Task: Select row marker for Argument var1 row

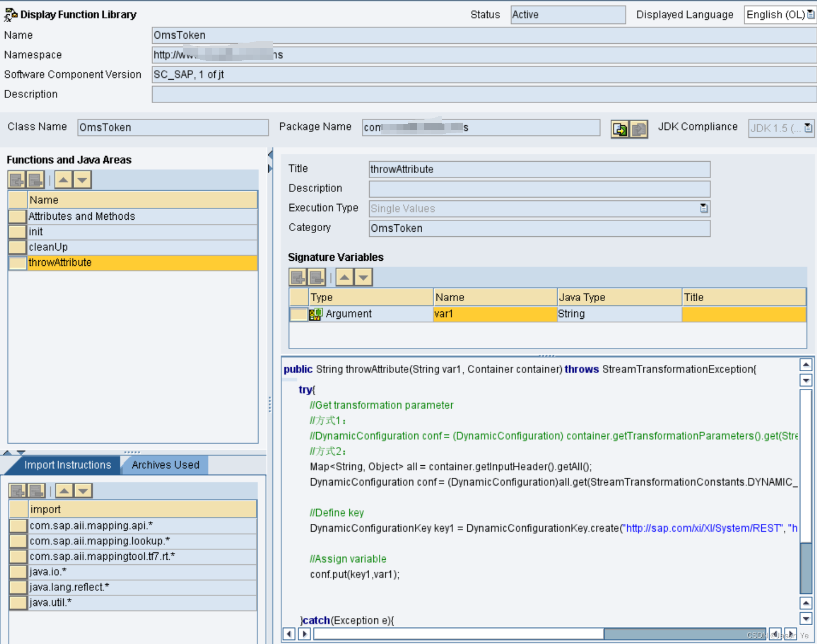Action: click(x=299, y=314)
